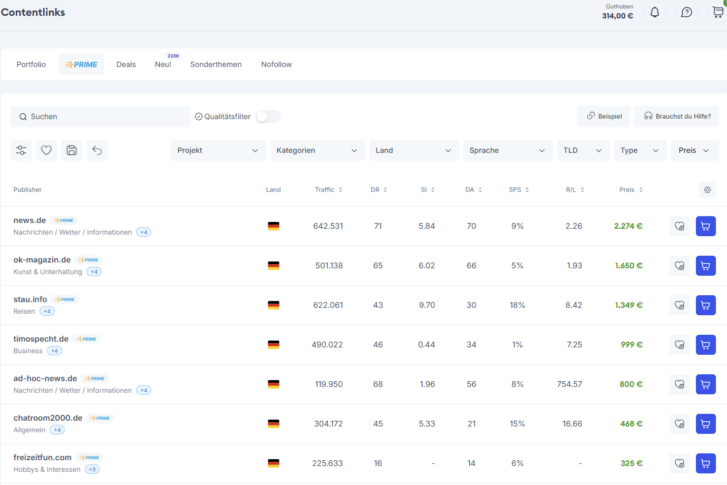
Task: Add timospecht.de to the cart
Action: [705, 345]
